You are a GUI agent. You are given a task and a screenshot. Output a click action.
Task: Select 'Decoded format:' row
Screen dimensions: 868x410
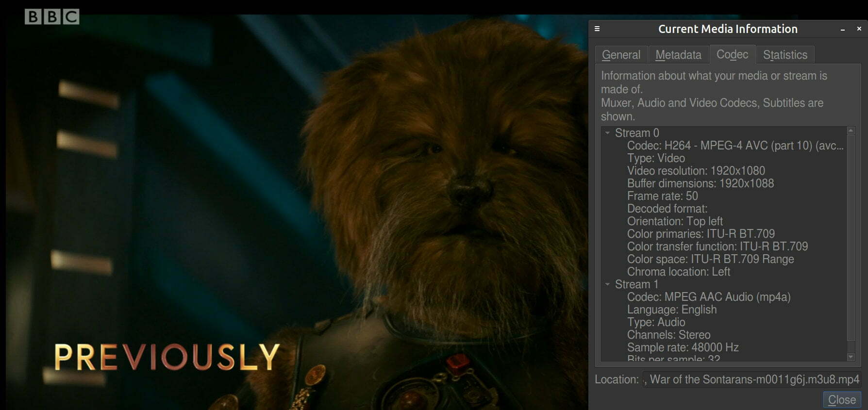[x=724, y=208]
